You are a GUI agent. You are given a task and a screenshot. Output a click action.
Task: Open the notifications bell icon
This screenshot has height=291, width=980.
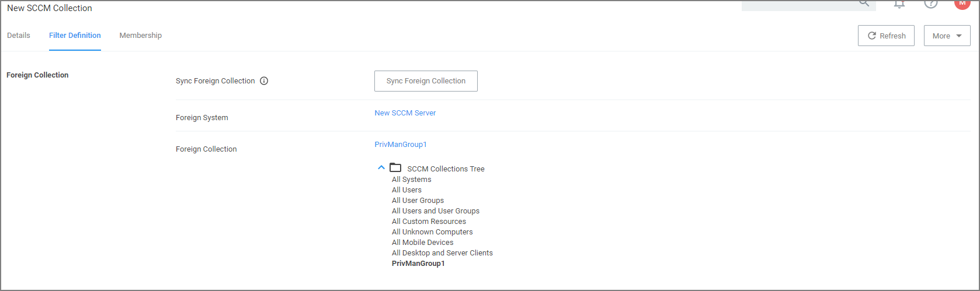coord(899,4)
